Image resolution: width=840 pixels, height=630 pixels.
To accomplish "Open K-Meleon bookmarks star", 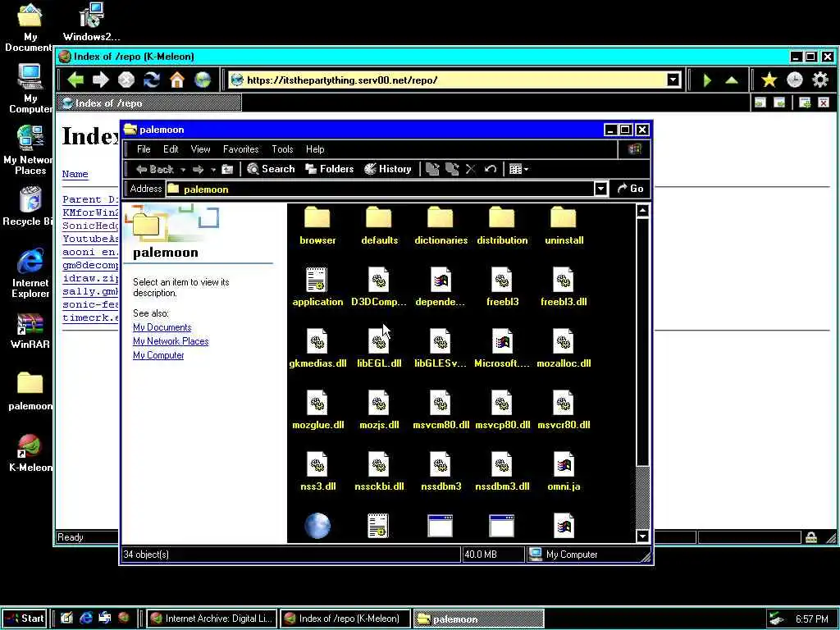I will (769, 80).
